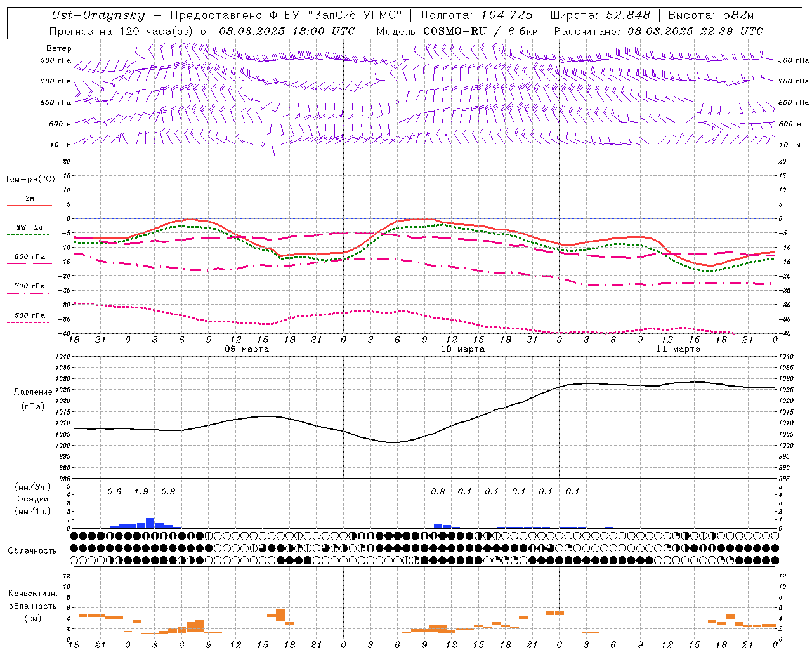Viewport: 812px width, 650px height.
Task: Click the Облачность row label
Action: point(32,551)
